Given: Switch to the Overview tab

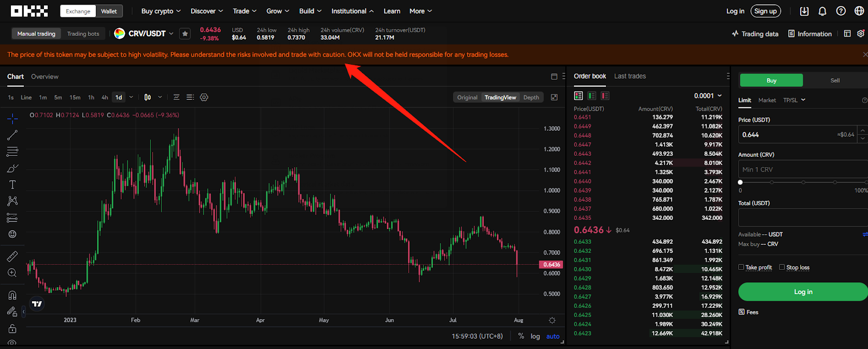Looking at the screenshot, I should (x=44, y=77).
